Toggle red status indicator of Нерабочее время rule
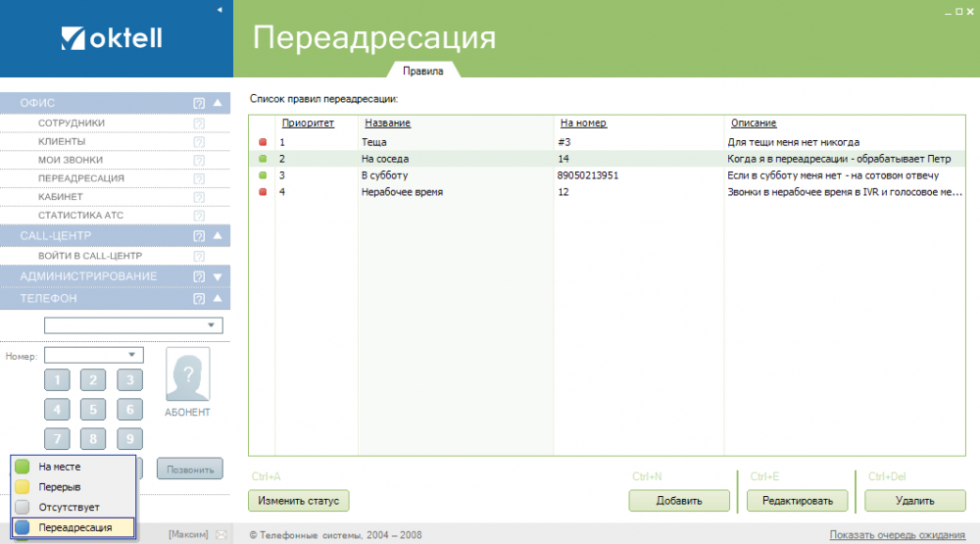 [263, 192]
